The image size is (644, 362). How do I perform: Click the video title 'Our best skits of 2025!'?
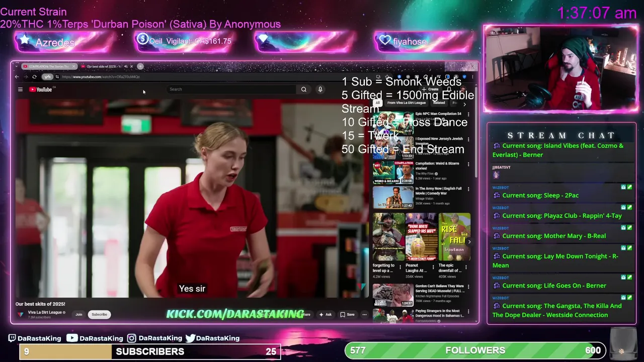40,304
